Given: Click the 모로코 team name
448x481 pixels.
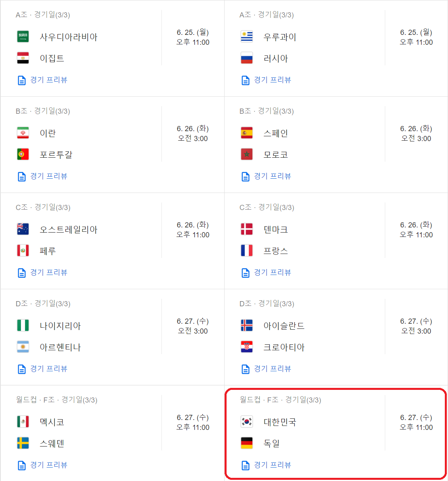Looking at the screenshot, I should click(x=276, y=155).
